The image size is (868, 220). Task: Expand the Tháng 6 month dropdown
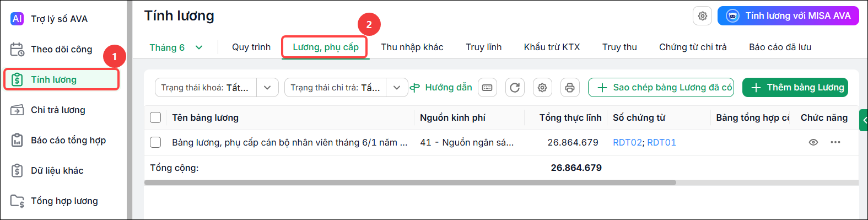[x=176, y=47]
